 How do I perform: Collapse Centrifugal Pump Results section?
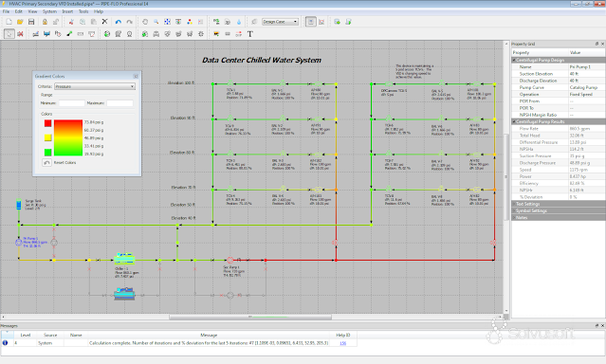click(x=514, y=121)
